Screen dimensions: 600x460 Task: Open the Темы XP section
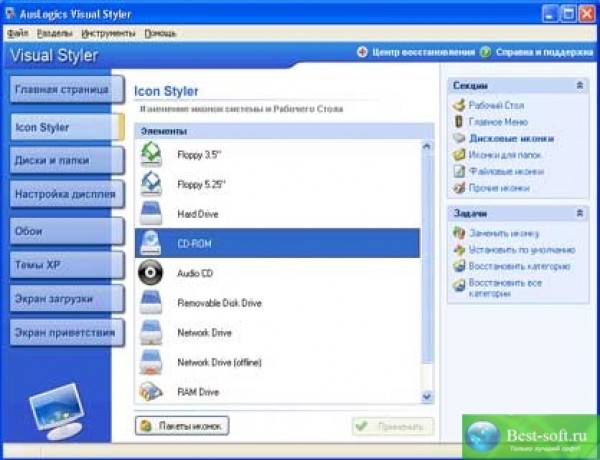coord(67,265)
